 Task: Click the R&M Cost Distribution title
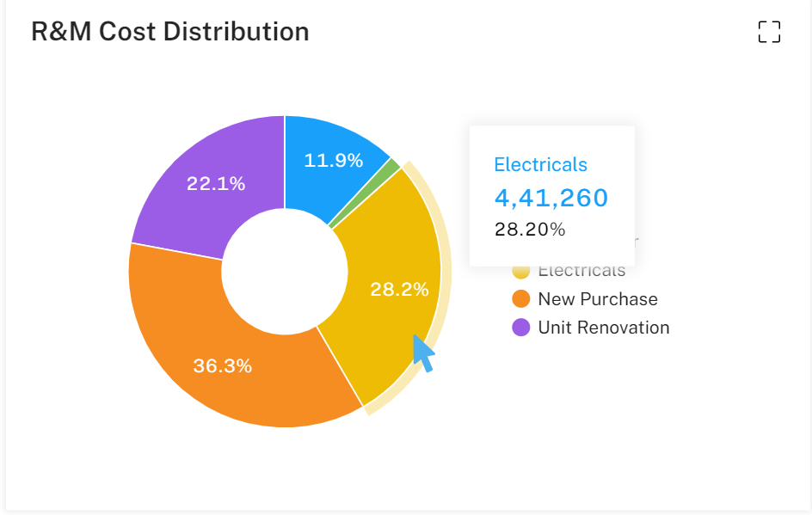pos(170,32)
